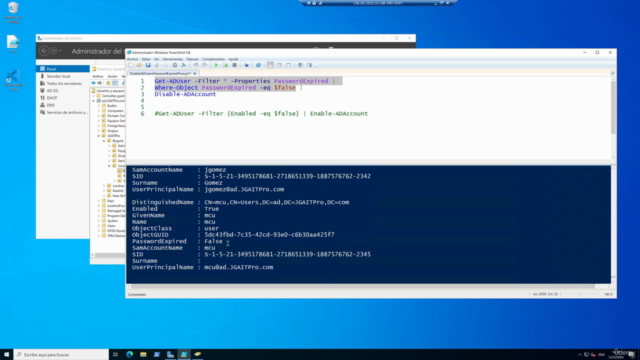Select Panel in Server Manager sidebar
This screenshot has height=360, width=640.
63,69
